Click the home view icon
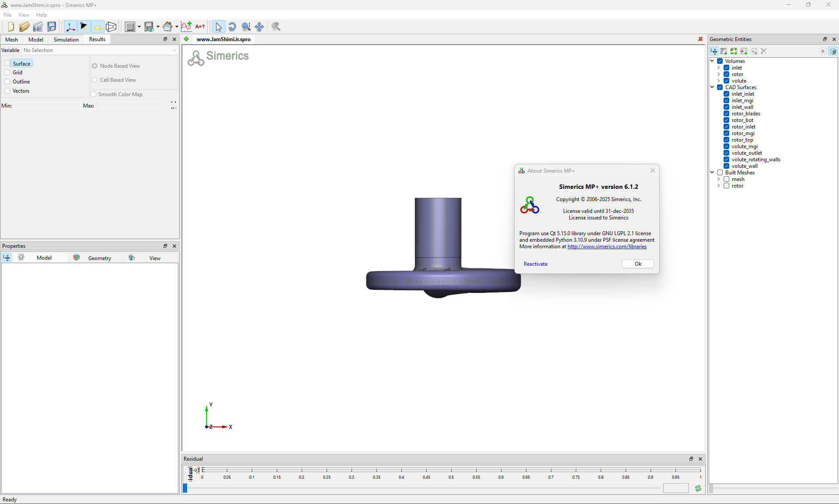Screen dimensions: 839x504 click(167, 27)
